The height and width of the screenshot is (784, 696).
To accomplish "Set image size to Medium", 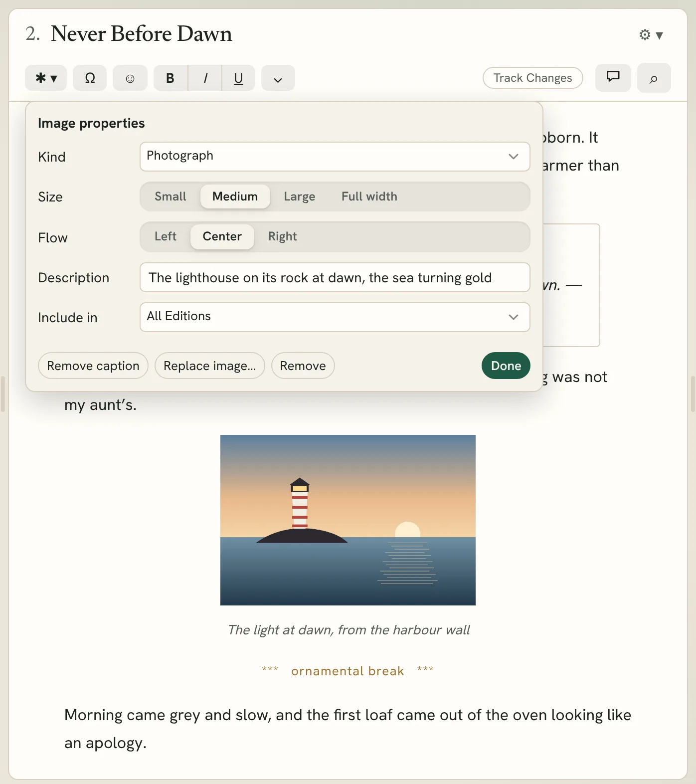I will tap(235, 196).
